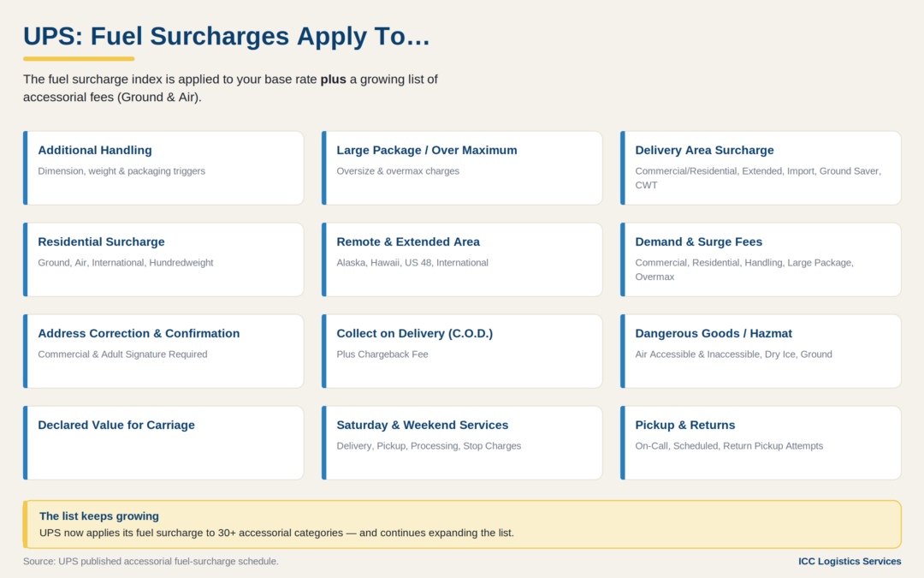Select the Demand & Surge Fees title
Screen dimensions: 924x578
tap(698, 241)
